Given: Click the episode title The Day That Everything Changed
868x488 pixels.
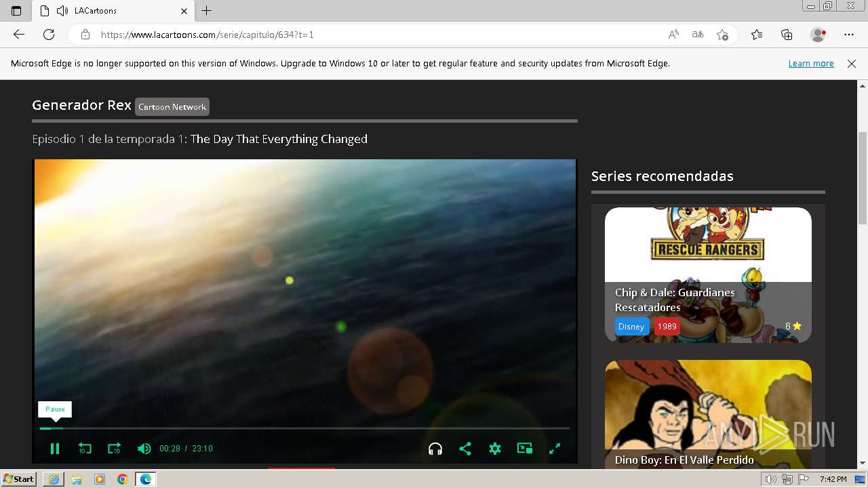Looking at the screenshot, I should tap(279, 139).
